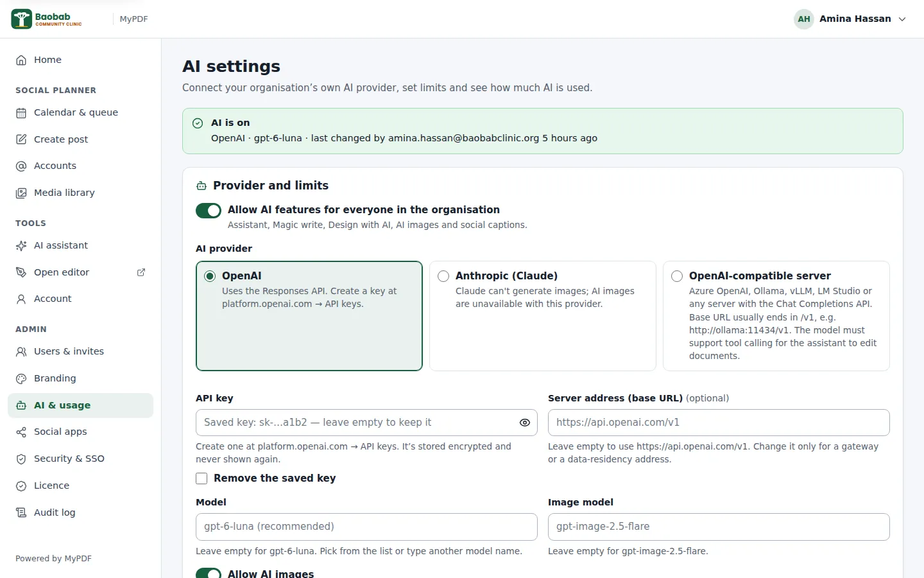Image resolution: width=924 pixels, height=578 pixels.
Task: Open Calendar & queue in the sidebar
Action: pos(81,113)
